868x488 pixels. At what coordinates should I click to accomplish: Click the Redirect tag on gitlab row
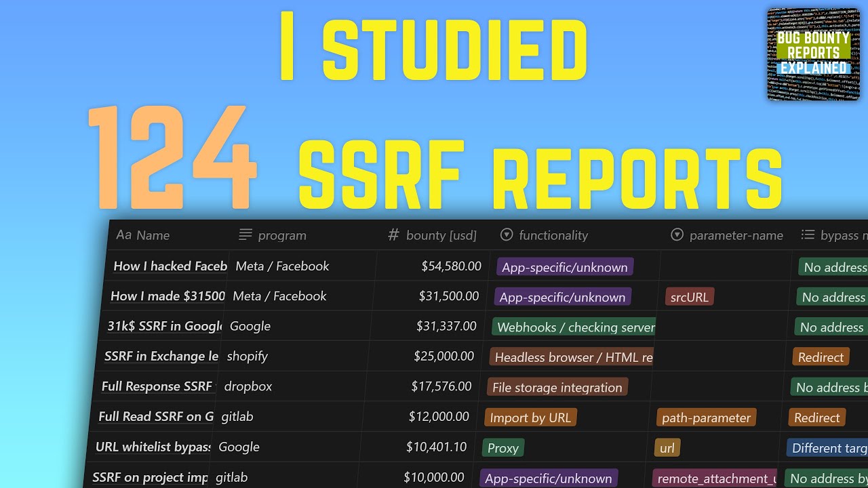point(816,418)
